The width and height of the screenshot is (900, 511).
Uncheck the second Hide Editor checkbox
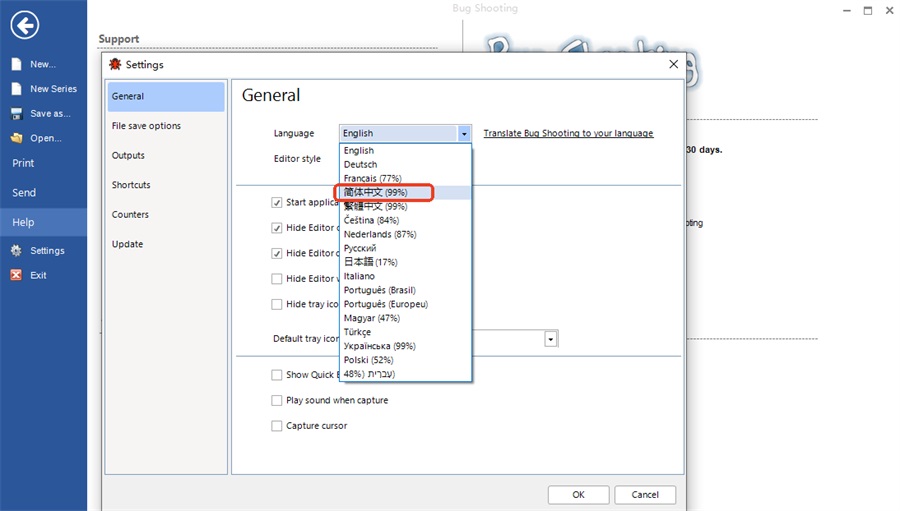pyautogui.click(x=277, y=253)
